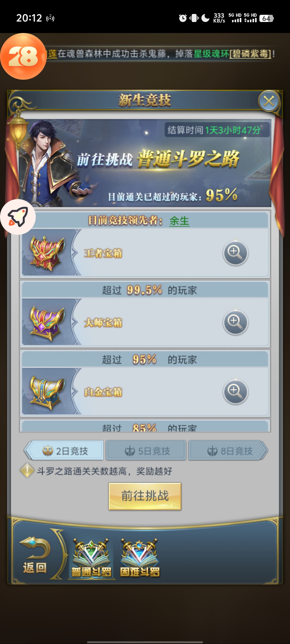Select the 8日竞技 tab
This screenshot has width=290, height=644.
coord(228,451)
